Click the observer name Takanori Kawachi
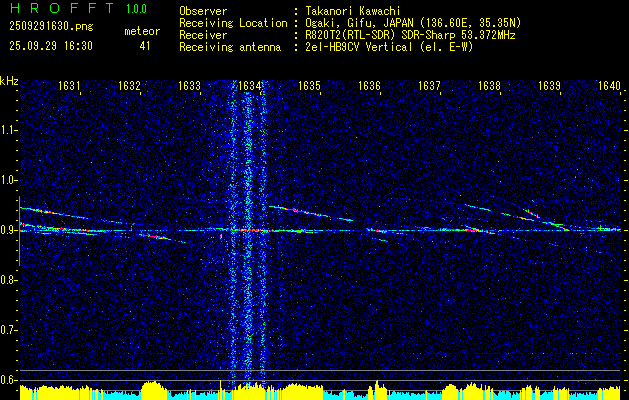629x400 pixels. click(353, 11)
